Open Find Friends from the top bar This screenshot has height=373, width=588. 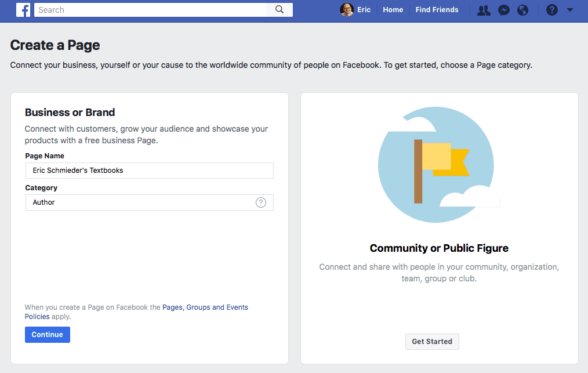436,10
